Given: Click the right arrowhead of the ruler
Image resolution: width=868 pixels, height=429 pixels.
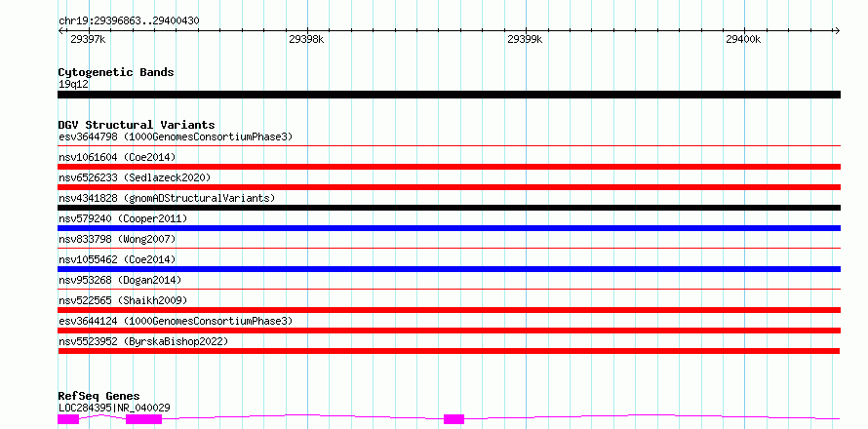Looking at the screenshot, I should (x=837, y=30).
